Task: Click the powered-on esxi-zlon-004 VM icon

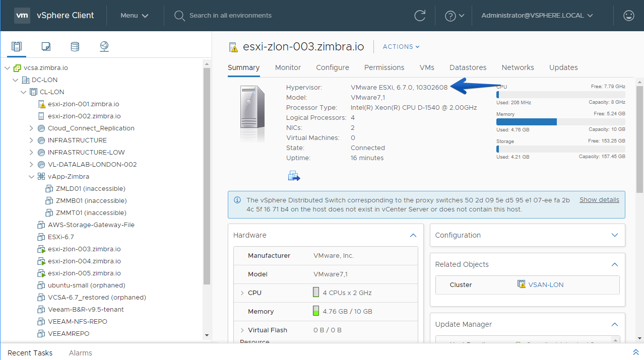Action: pyautogui.click(x=41, y=261)
